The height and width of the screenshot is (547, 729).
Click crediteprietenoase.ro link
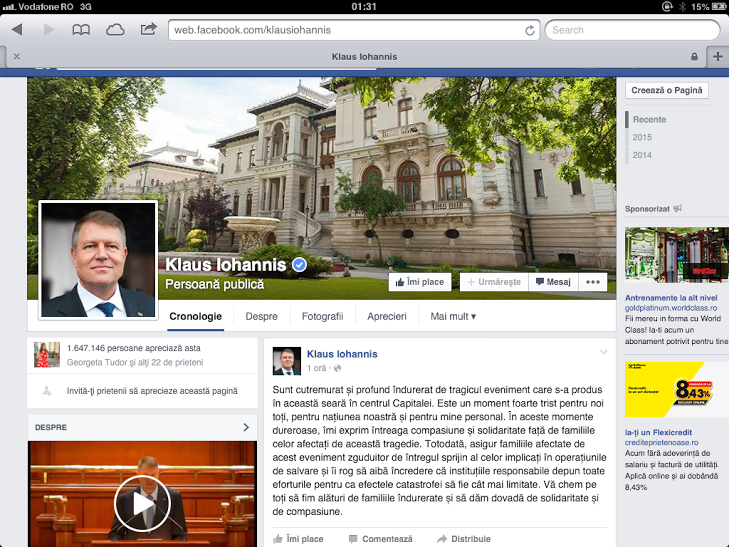click(x=661, y=442)
